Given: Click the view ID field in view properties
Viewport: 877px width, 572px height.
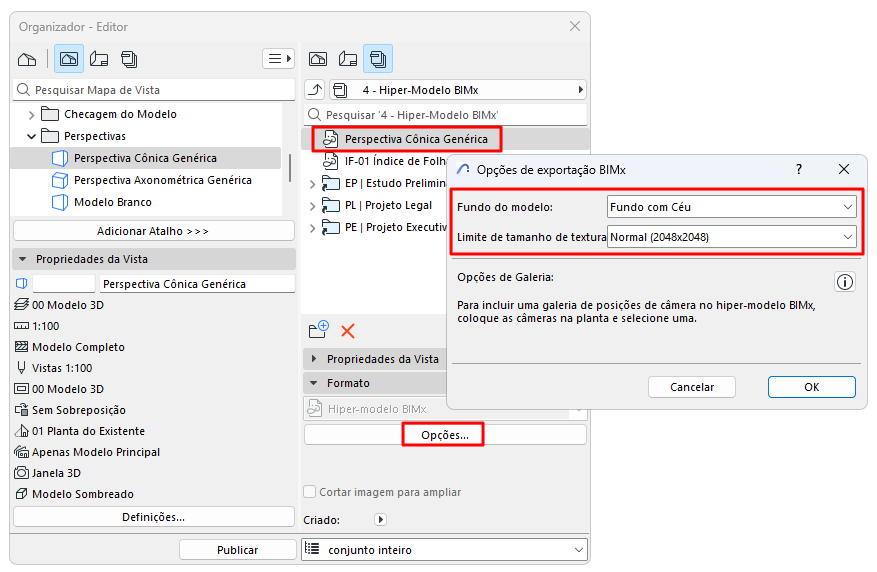Looking at the screenshot, I should (64, 283).
